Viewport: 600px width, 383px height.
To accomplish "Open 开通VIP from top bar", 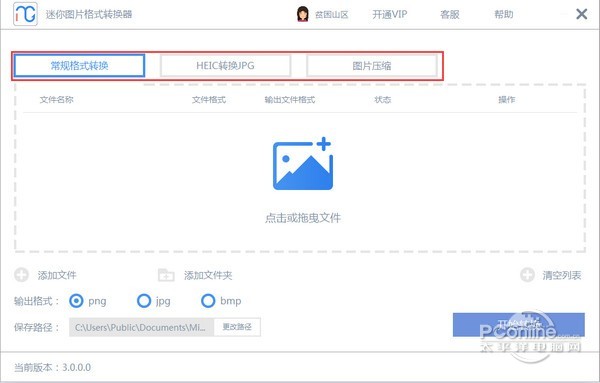I will [x=390, y=15].
